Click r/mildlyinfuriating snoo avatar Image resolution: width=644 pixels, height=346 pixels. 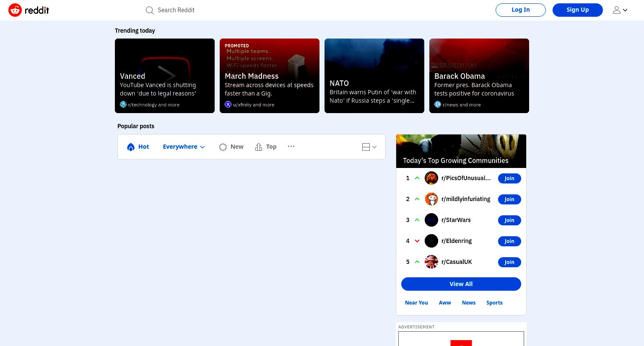click(x=431, y=199)
